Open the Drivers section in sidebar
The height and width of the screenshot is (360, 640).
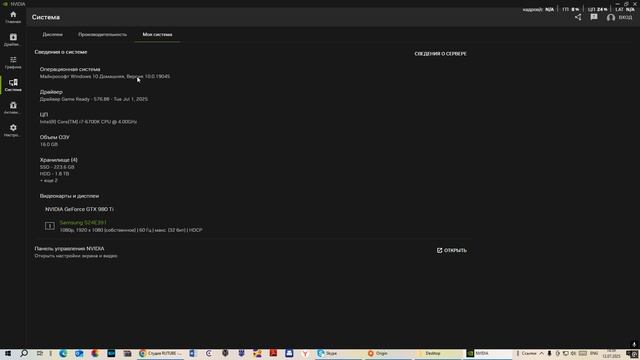(x=13, y=40)
